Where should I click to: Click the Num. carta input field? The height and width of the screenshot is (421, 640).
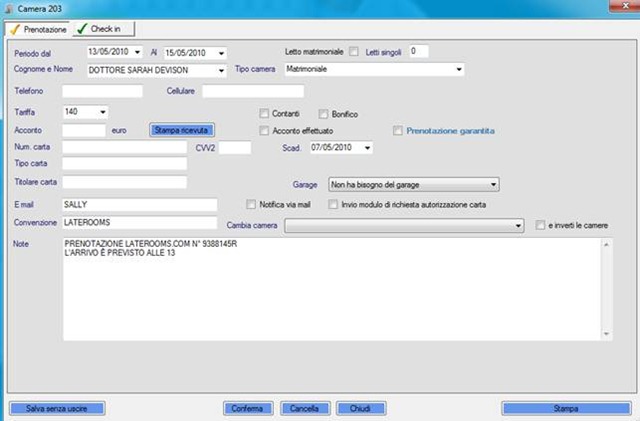124,147
